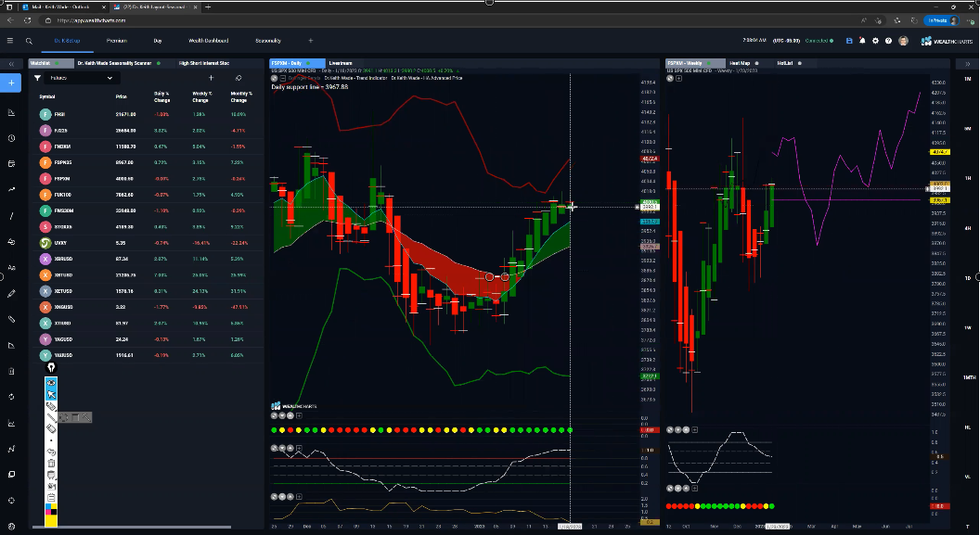Open the user profile avatar
The height and width of the screenshot is (535, 980).
pos(903,41)
